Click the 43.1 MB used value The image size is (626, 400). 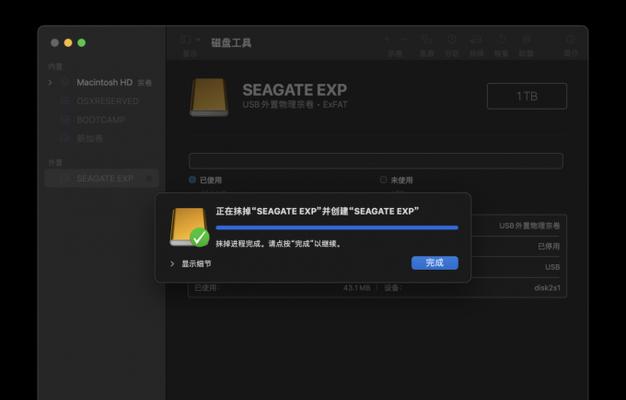[x=357, y=288]
